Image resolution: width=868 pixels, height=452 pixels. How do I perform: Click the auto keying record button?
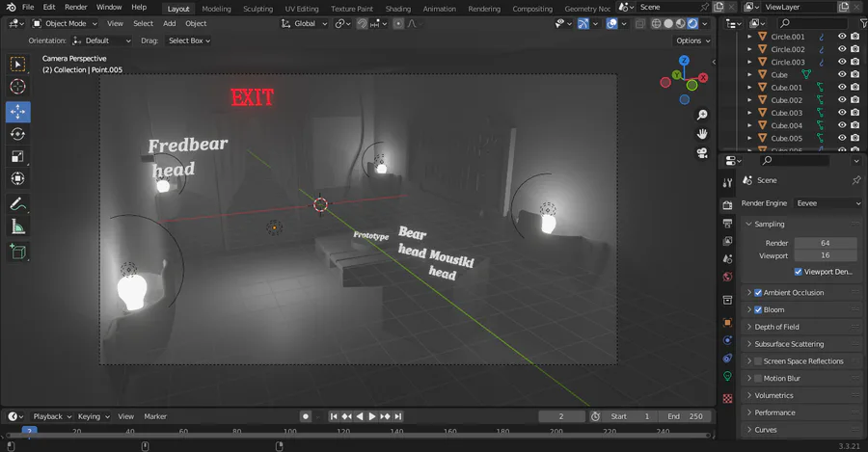[x=306, y=416]
